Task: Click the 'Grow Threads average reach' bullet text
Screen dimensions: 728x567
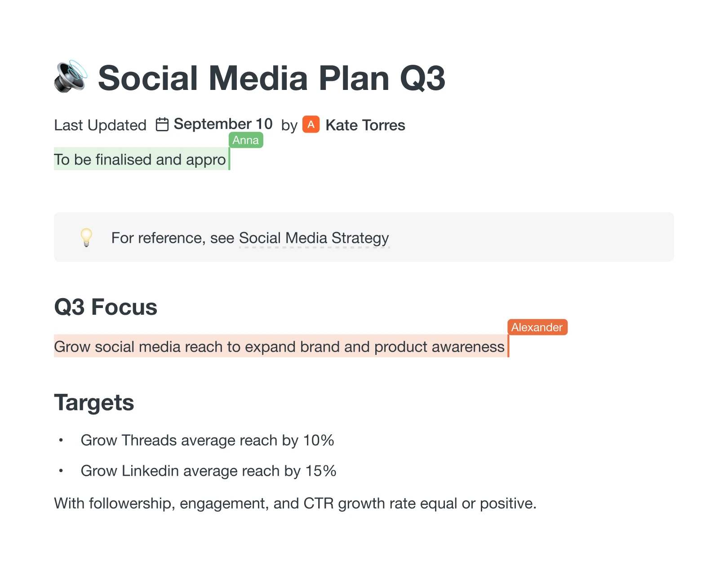Action: 207,440
